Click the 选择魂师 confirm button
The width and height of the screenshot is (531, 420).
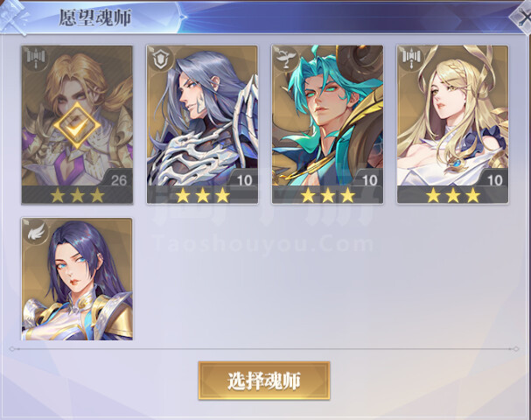pos(264,381)
